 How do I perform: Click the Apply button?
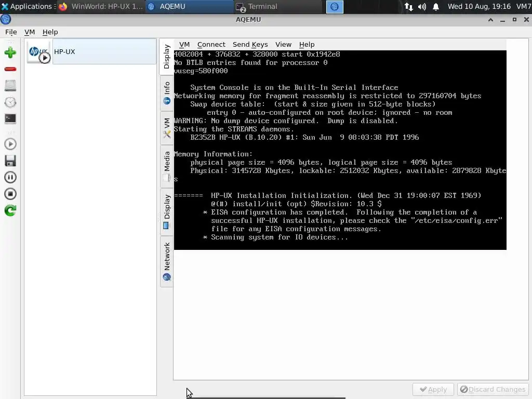[433, 389]
